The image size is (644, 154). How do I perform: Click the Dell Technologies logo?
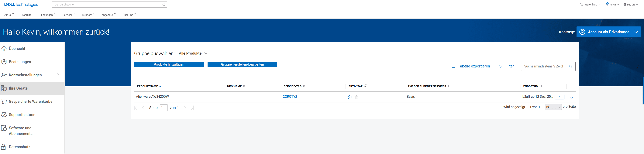coord(21,5)
